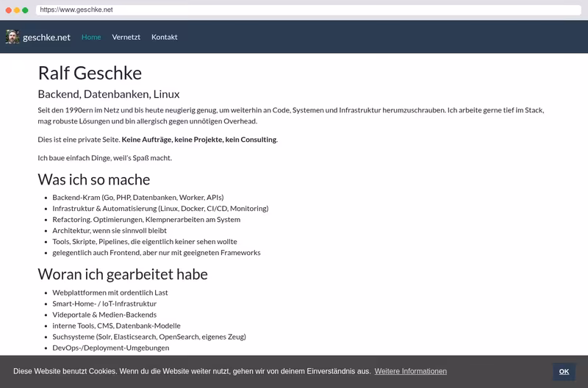The height and width of the screenshot is (388, 588).
Task: Click the green maximize window dot
Action: pyautogui.click(x=25, y=10)
